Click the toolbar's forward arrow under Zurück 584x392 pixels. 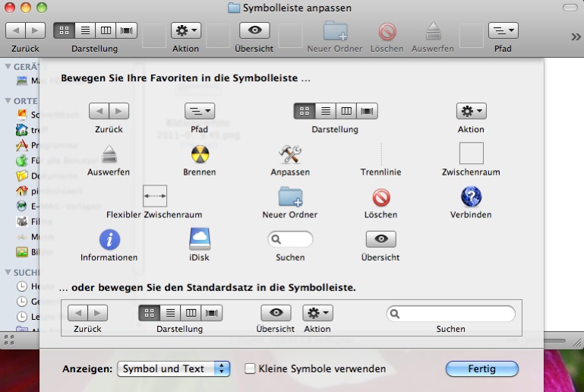click(36, 30)
